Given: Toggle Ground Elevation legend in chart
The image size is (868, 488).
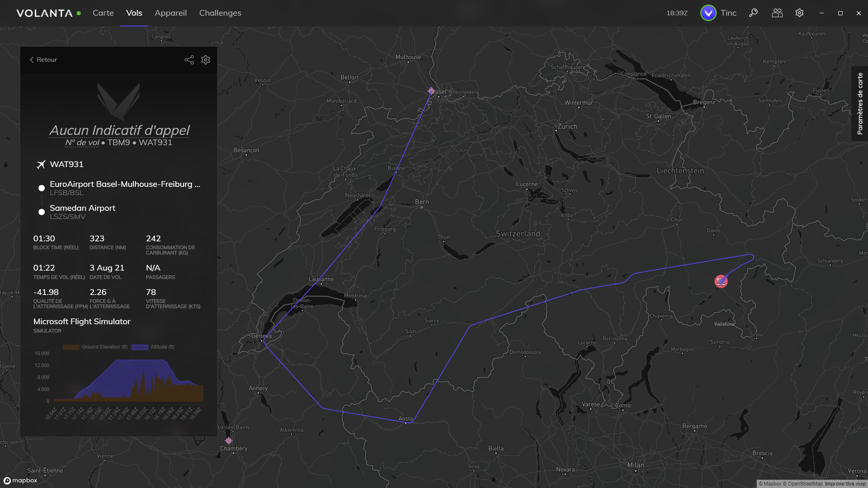Looking at the screenshot, I should click(x=95, y=347).
